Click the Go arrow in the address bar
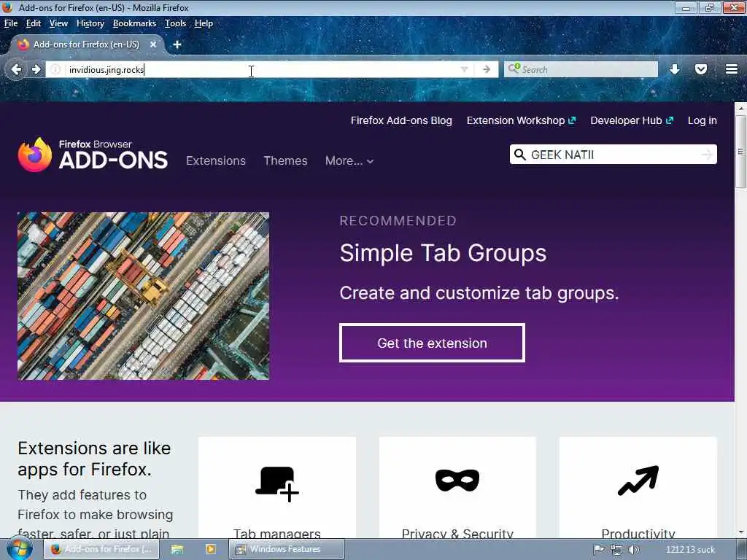Viewport: 747px width, 560px height. (x=487, y=69)
